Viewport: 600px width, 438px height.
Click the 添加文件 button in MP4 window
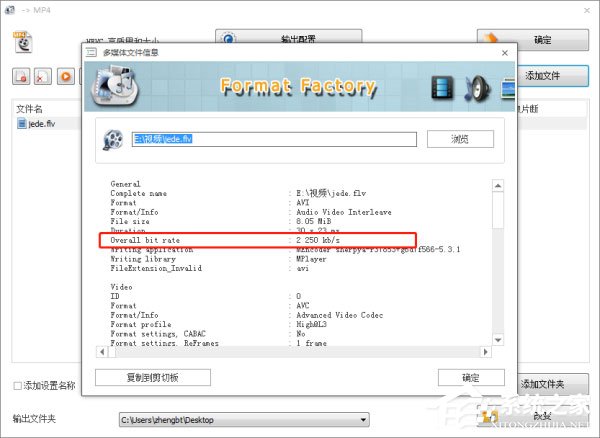[553, 76]
